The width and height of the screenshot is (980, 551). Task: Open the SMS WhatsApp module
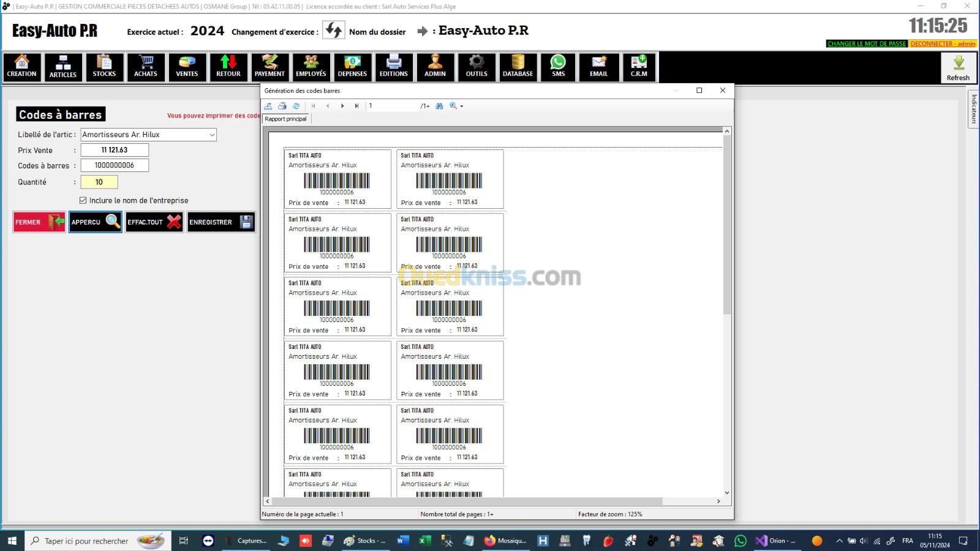click(x=558, y=67)
